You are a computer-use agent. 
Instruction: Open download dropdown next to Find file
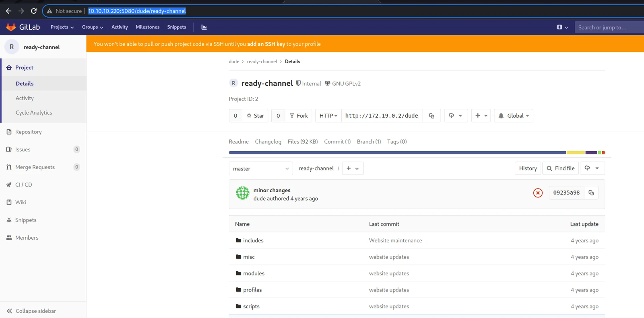tap(592, 168)
